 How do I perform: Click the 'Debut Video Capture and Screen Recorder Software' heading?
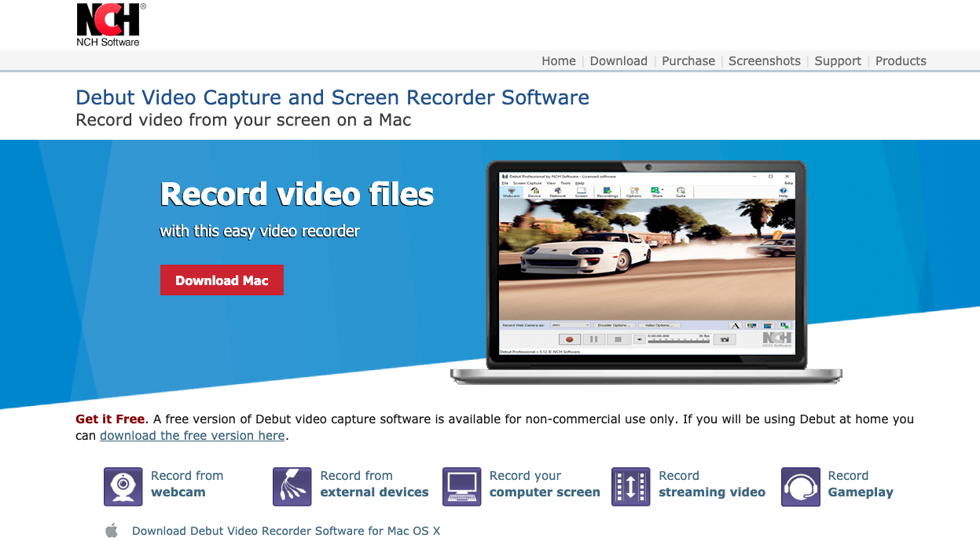coord(332,97)
